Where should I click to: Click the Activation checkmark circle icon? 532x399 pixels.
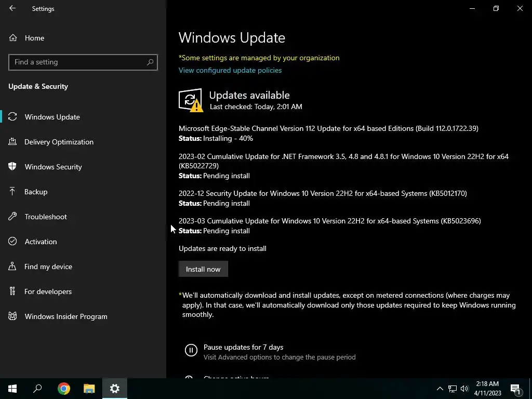click(12, 241)
